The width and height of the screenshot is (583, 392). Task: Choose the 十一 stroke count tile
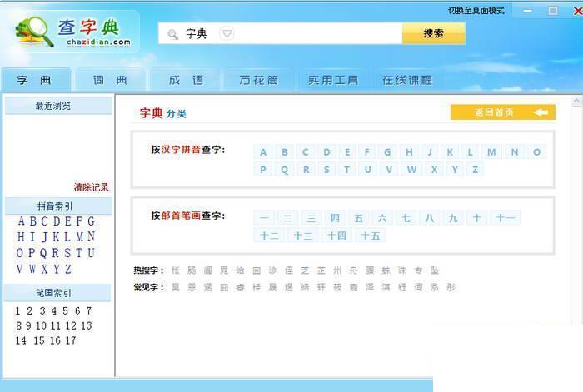[506, 218]
